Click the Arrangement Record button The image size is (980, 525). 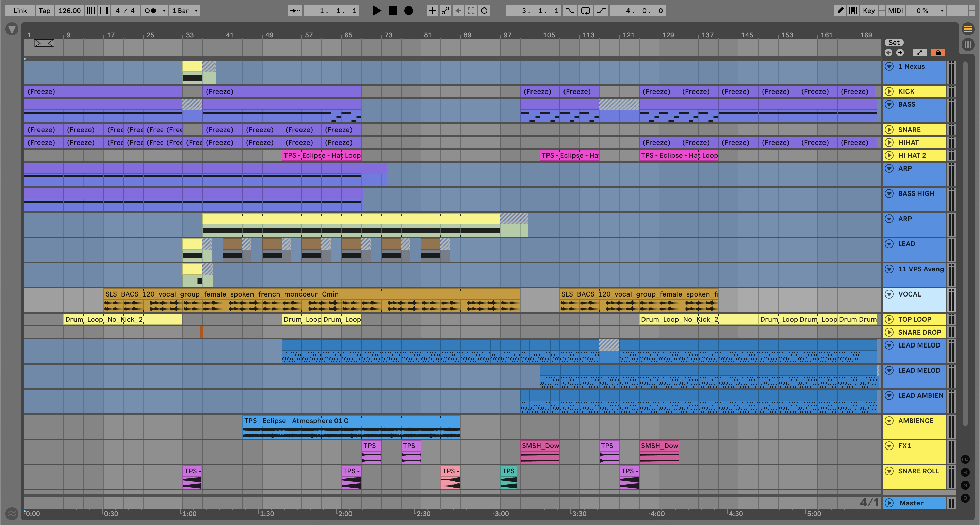click(x=408, y=11)
